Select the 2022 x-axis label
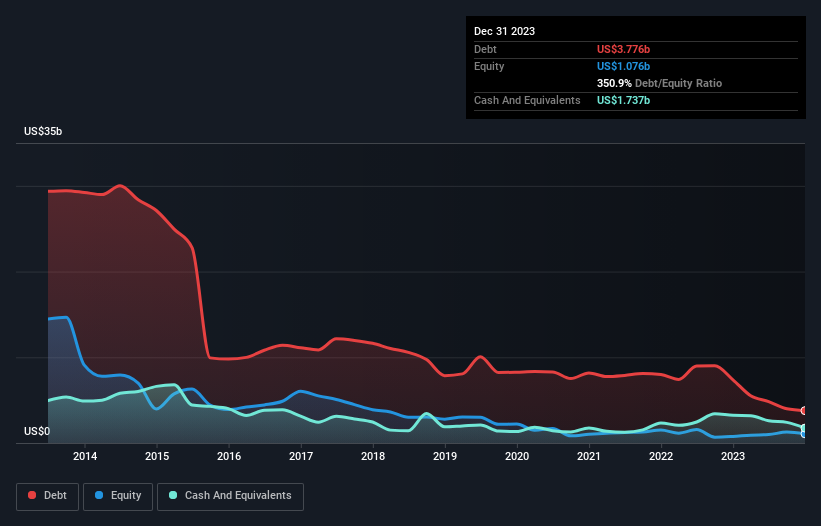This screenshot has width=821, height=526. 661,456
